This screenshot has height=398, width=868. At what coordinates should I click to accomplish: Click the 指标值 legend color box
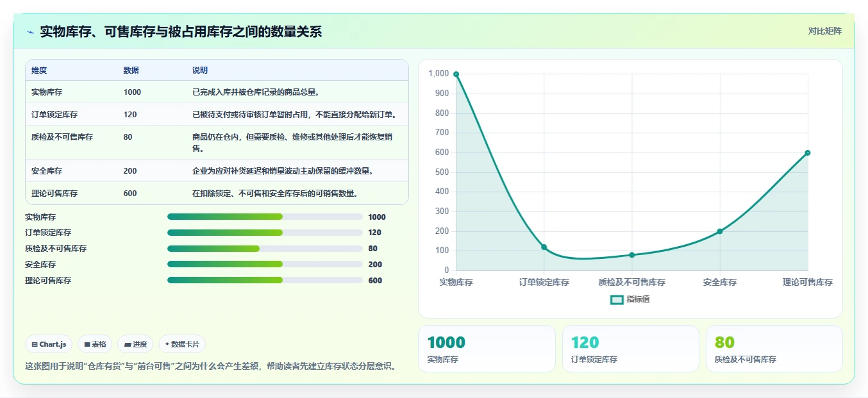(617, 299)
